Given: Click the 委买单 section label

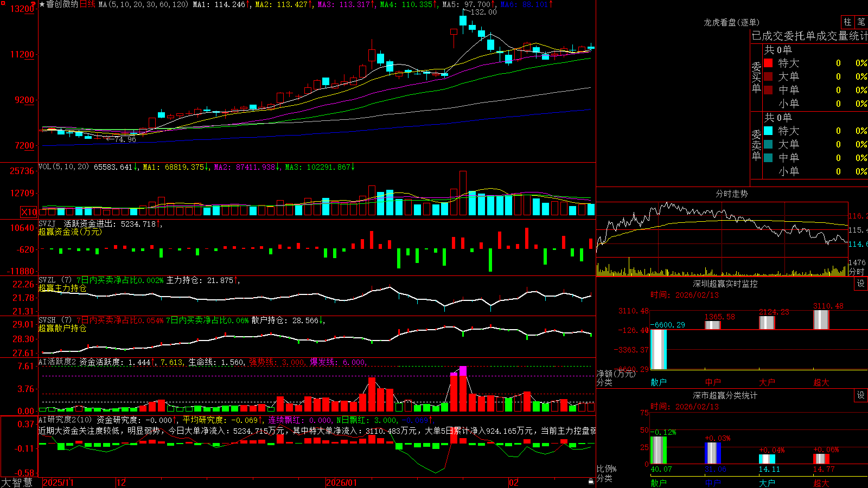Looking at the screenshot, I should point(756,77).
